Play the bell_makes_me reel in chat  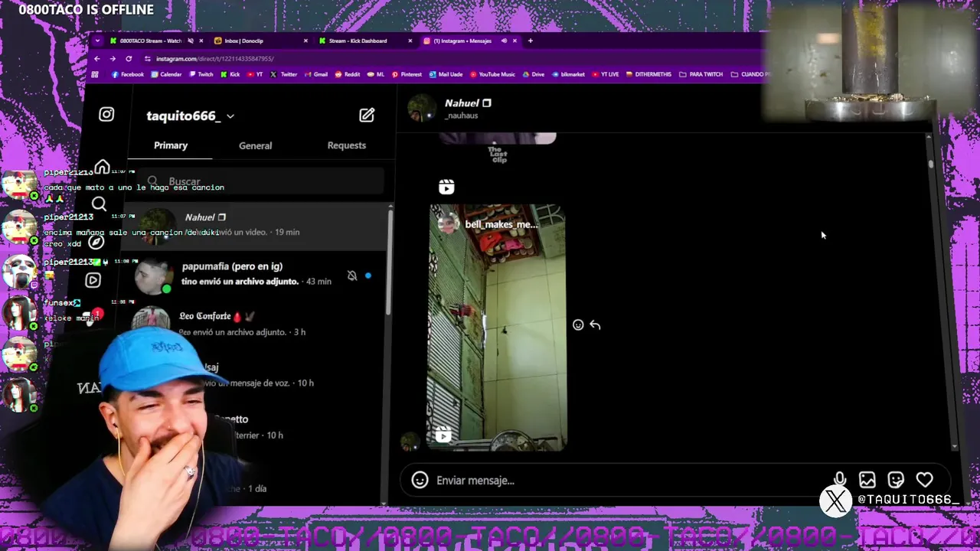(497, 327)
